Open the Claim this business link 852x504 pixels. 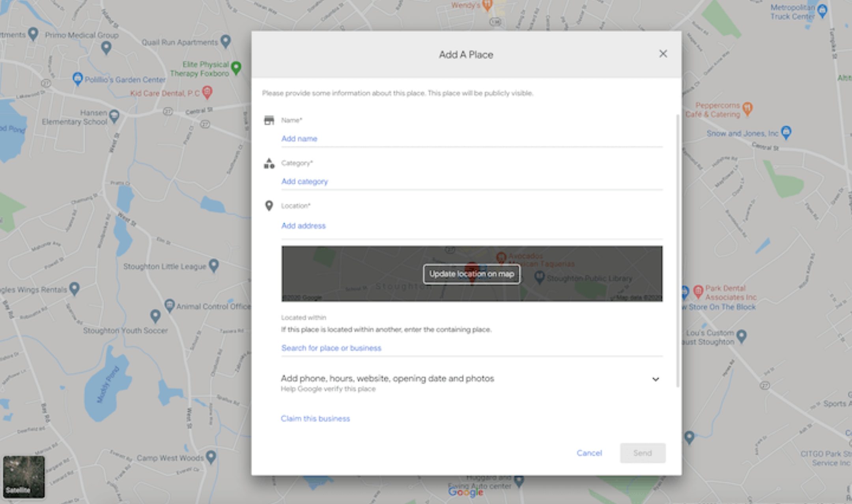point(315,418)
